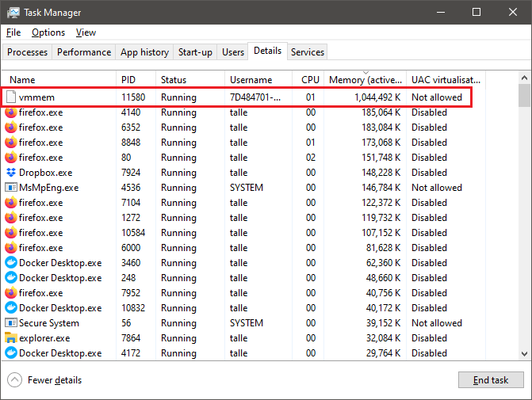532x400 pixels.
Task: Sort by the Status column header
Action: pyautogui.click(x=190, y=80)
